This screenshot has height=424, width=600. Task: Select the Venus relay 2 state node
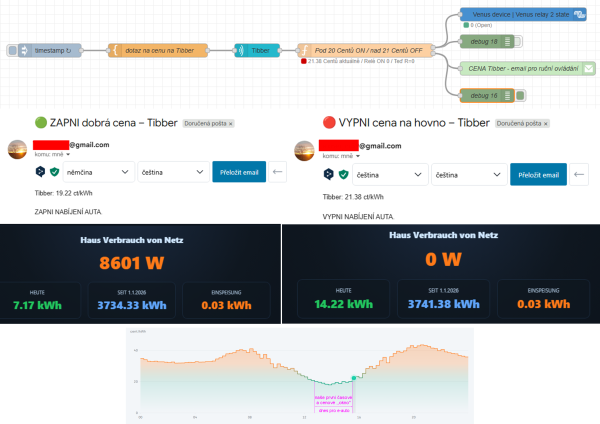523,15
